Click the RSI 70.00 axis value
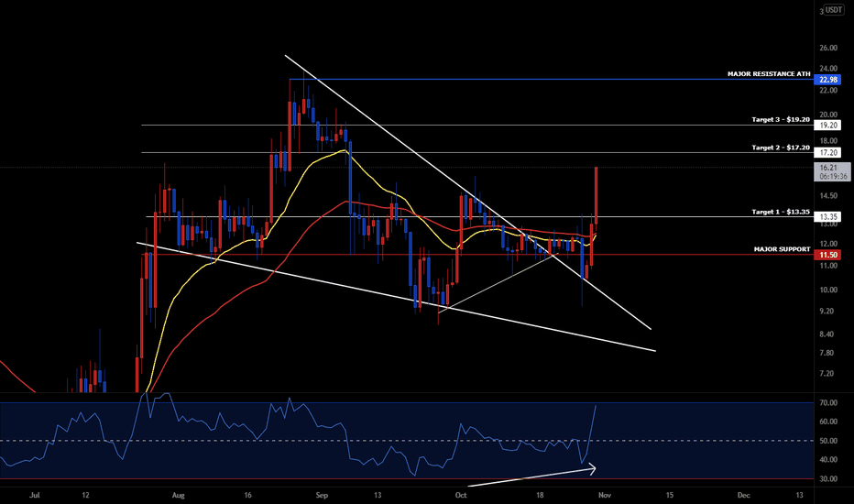The image size is (854, 504). (x=828, y=402)
